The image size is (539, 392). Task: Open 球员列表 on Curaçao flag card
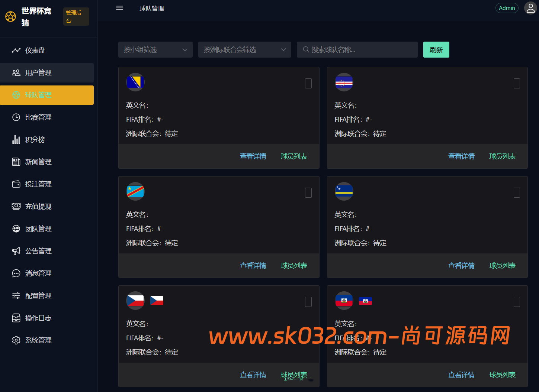click(502, 265)
